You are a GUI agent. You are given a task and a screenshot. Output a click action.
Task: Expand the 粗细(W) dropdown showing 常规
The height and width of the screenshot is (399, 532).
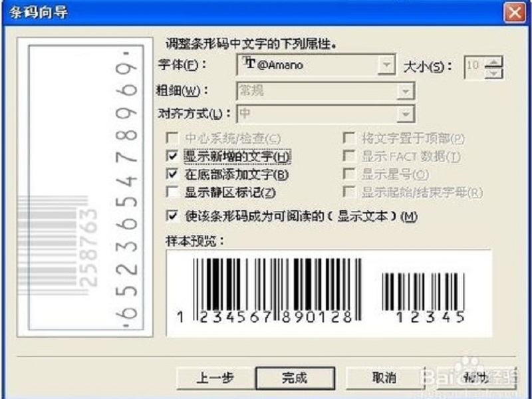point(405,91)
